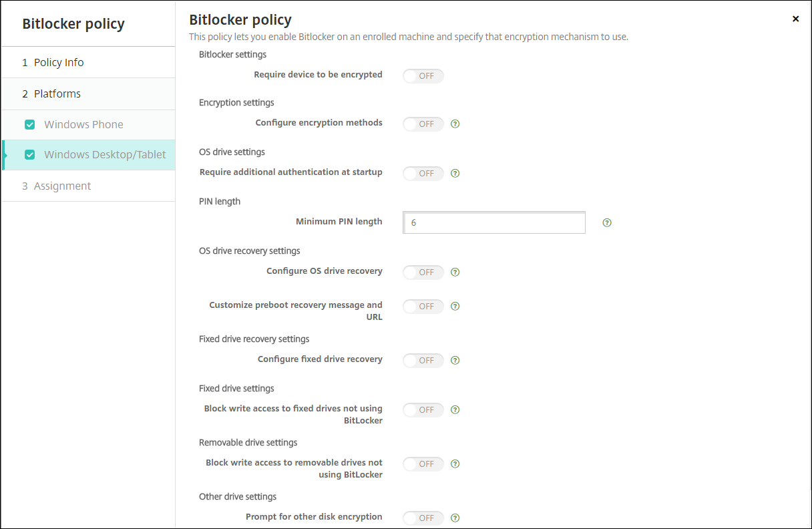Image resolution: width=812 pixels, height=529 pixels.
Task: Uncheck the Windows Phone platform checkbox
Action: click(29, 124)
